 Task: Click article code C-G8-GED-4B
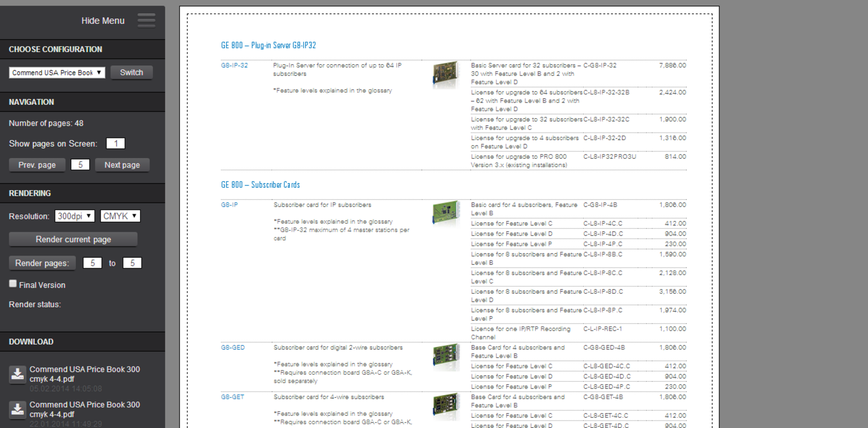coord(604,347)
